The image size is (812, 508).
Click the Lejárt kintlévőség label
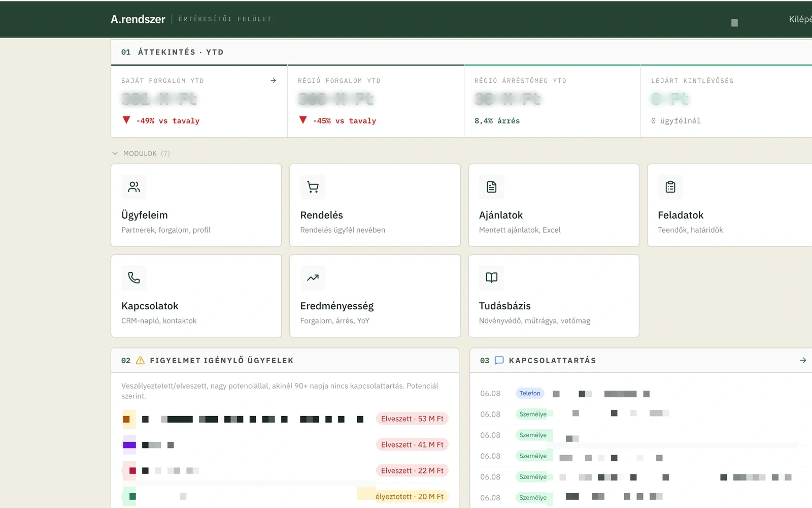[x=692, y=81]
